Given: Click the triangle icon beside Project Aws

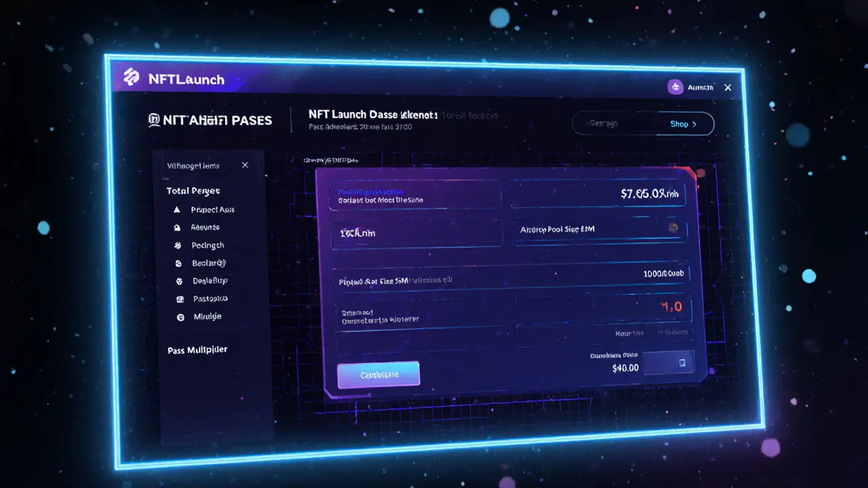Looking at the screenshot, I should coord(177,210).
